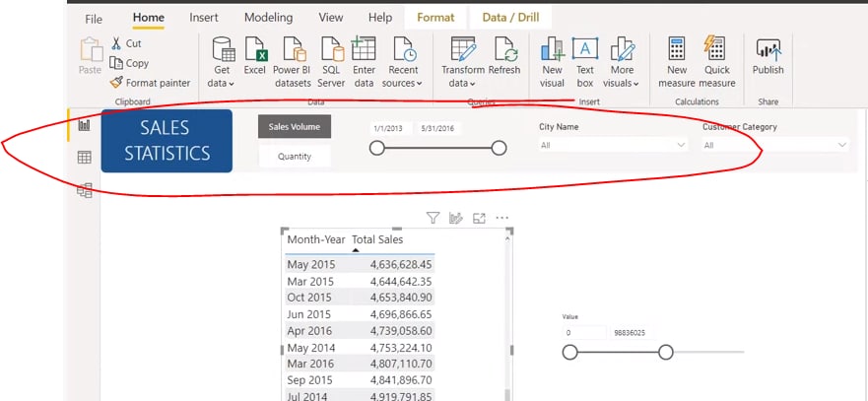Click the Value maximum field 98836025
Screen dimensions: 868x401
(633, 333)
